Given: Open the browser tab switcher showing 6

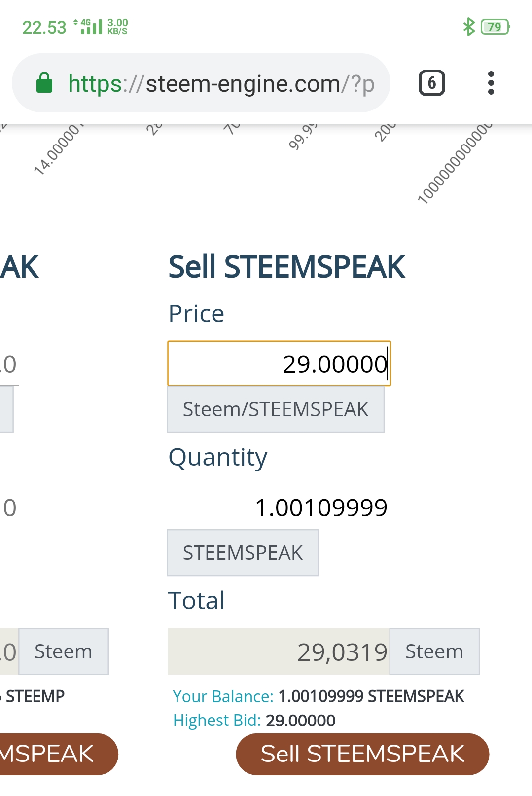Looking at the screenshot, I should pos(431,83).
